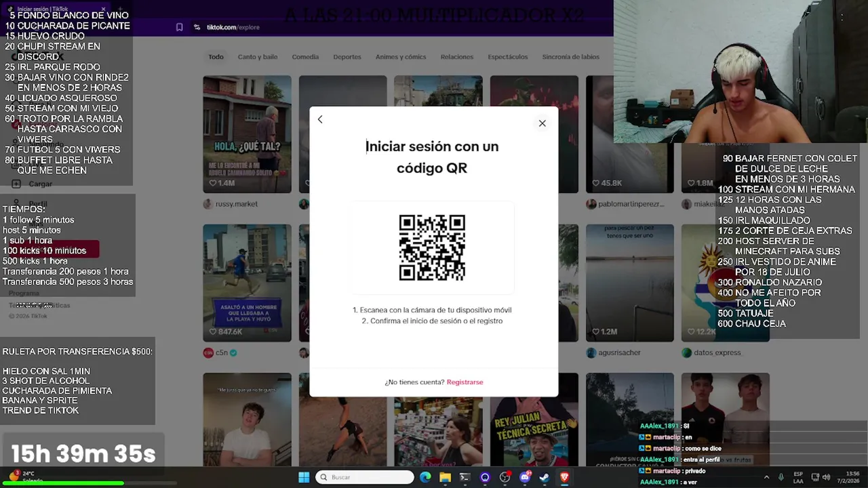
Task: Open the agusrisacher profile link
Action: coord(619,352)
